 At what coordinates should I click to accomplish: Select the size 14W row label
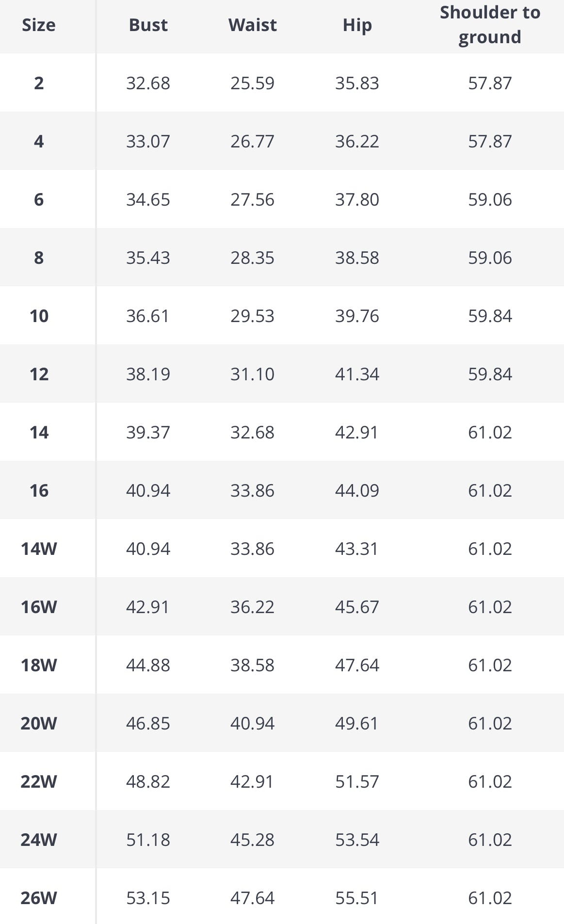(x=39, y=549)
